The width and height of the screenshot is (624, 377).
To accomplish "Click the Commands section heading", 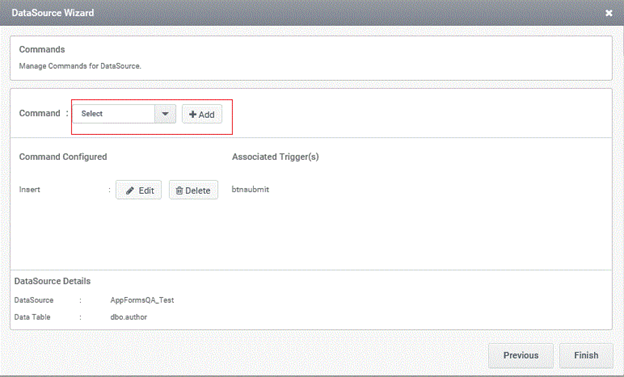I will click(42, 49).
